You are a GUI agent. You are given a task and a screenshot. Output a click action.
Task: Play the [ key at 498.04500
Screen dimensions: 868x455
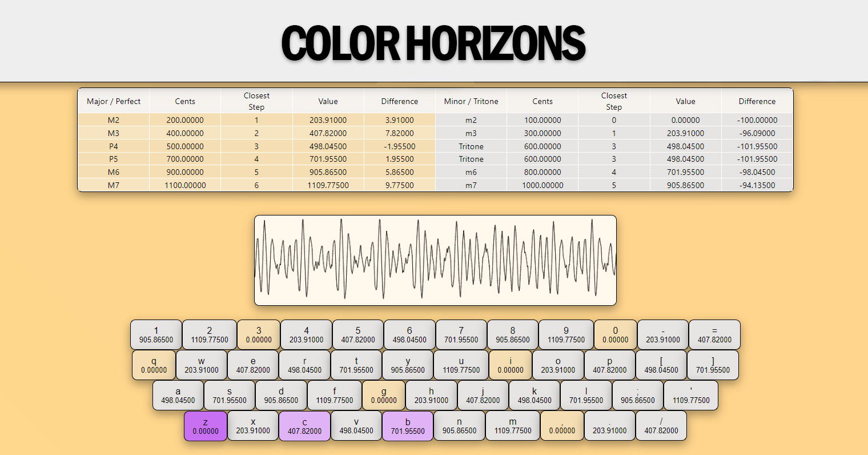(x=661, y=365)
